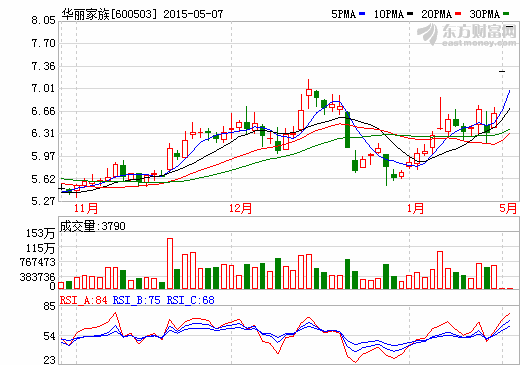520x365 pixels.
Task: Click the 6.31 price axis label
Action: click(43, 134)
